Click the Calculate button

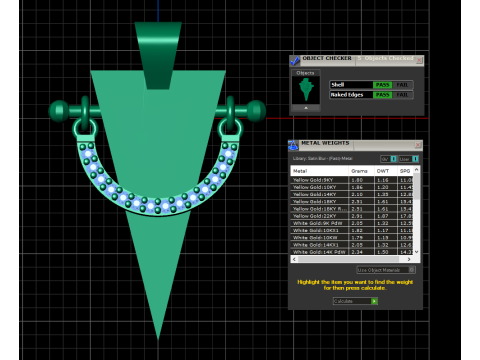(355, 301)
